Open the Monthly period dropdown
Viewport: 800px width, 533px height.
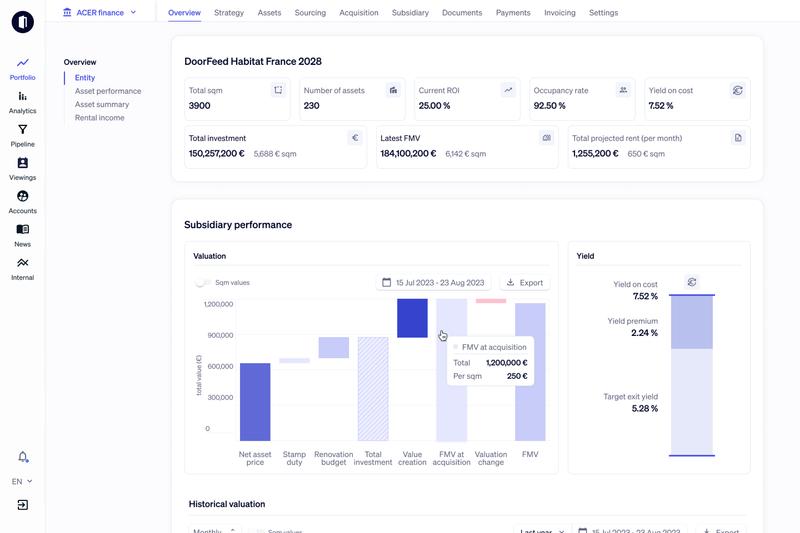point(214,530)
